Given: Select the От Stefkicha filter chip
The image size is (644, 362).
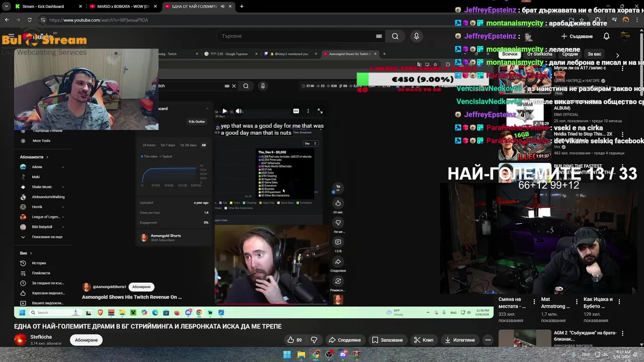Looking at the screenshot, I should coord(540,54).
